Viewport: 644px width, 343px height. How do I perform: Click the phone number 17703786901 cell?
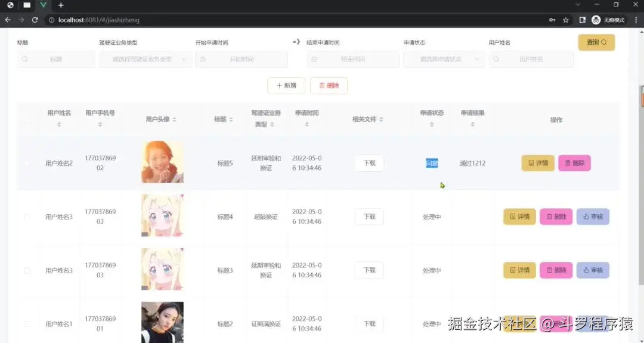click(100, 324)
